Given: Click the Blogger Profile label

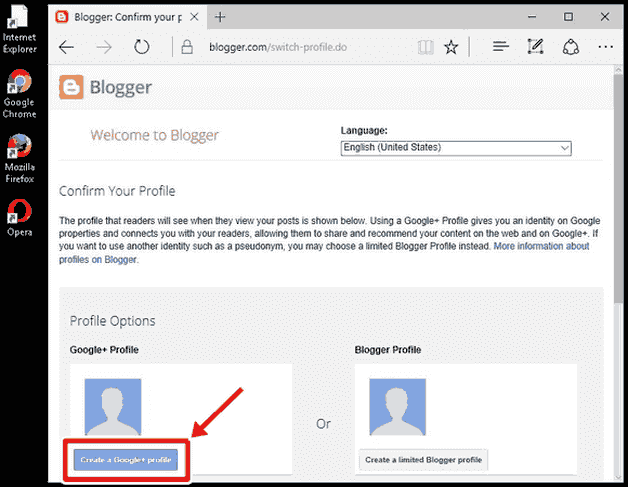Looking at the screenshot, I should [388, 350].
